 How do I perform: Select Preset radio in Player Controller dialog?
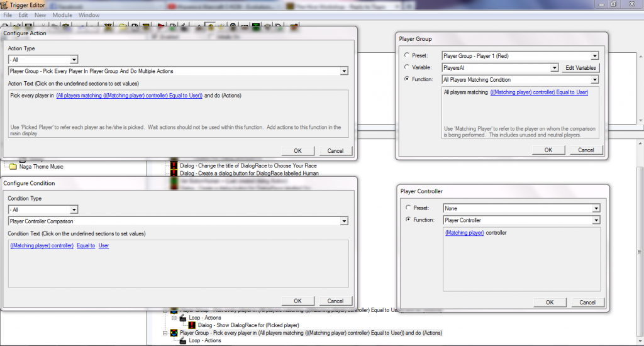click(x=408, y=208)
